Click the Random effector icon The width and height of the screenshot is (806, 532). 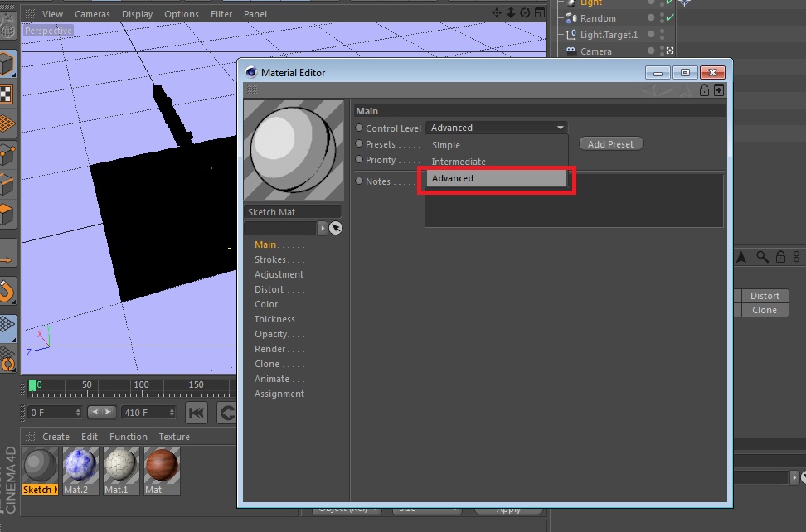click(x=571, y=18)
